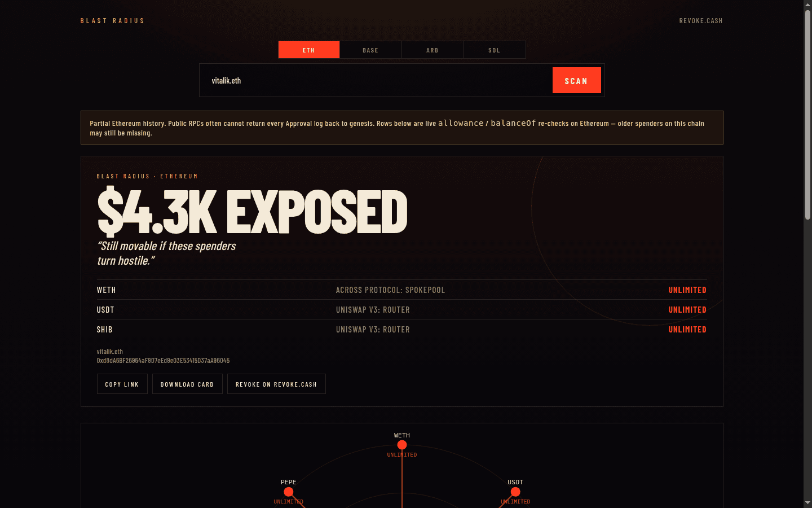Focus the wallet address input field
This screenshot has width=812, height=508.
(376, 80)
